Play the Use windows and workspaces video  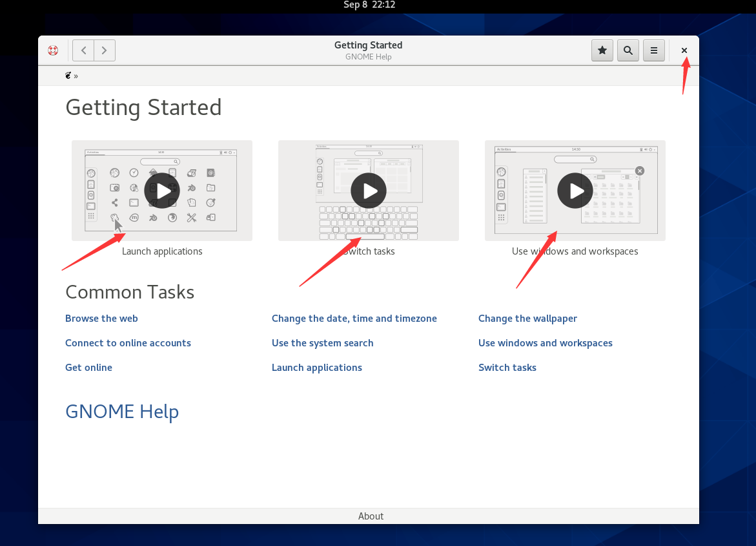coord(575,191)
